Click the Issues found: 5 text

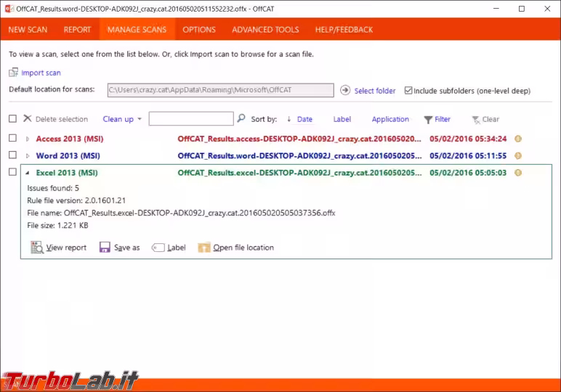[53, 188]
